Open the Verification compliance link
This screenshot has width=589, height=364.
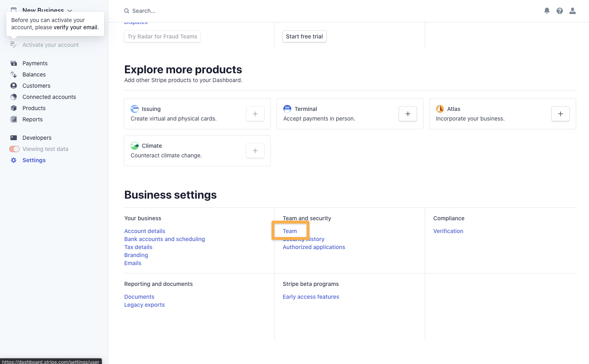[x=448, y=231]
